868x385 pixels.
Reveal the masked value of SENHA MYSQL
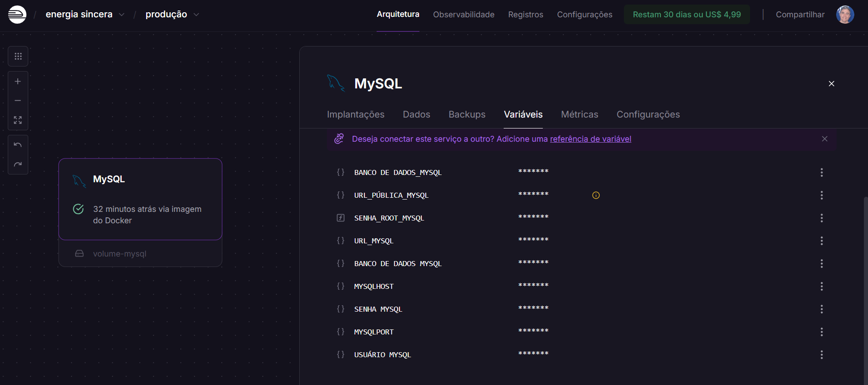tap(533, 308)
